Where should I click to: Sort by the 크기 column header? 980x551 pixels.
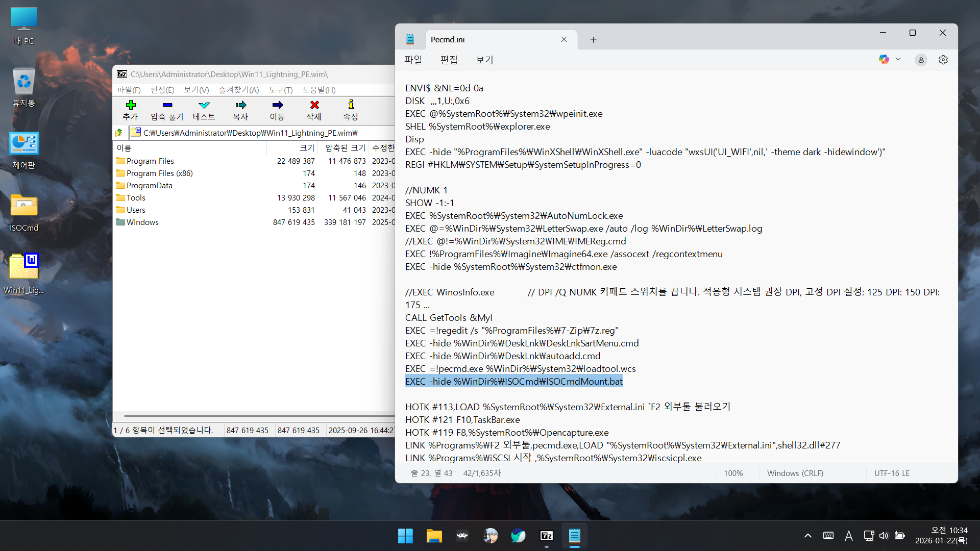306,148
